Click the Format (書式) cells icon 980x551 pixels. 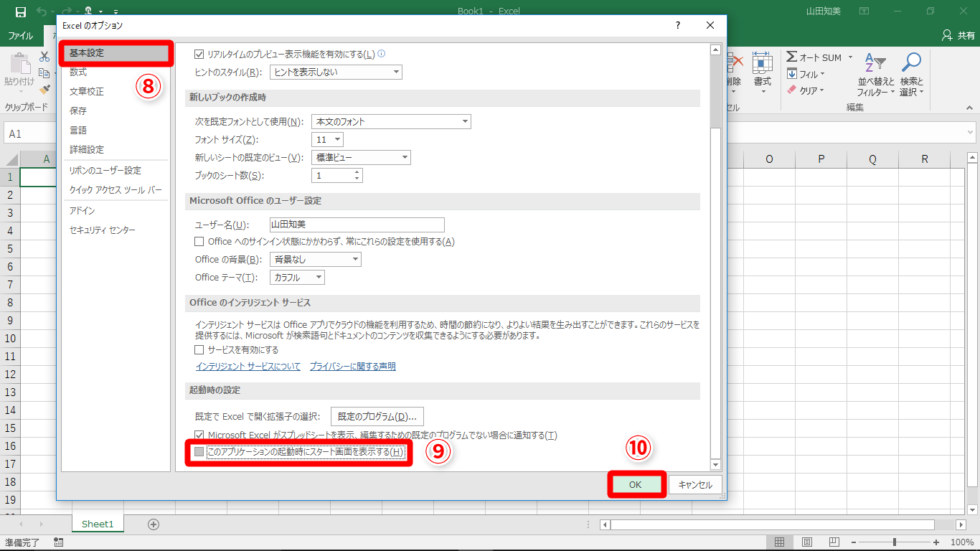(762, 63)
